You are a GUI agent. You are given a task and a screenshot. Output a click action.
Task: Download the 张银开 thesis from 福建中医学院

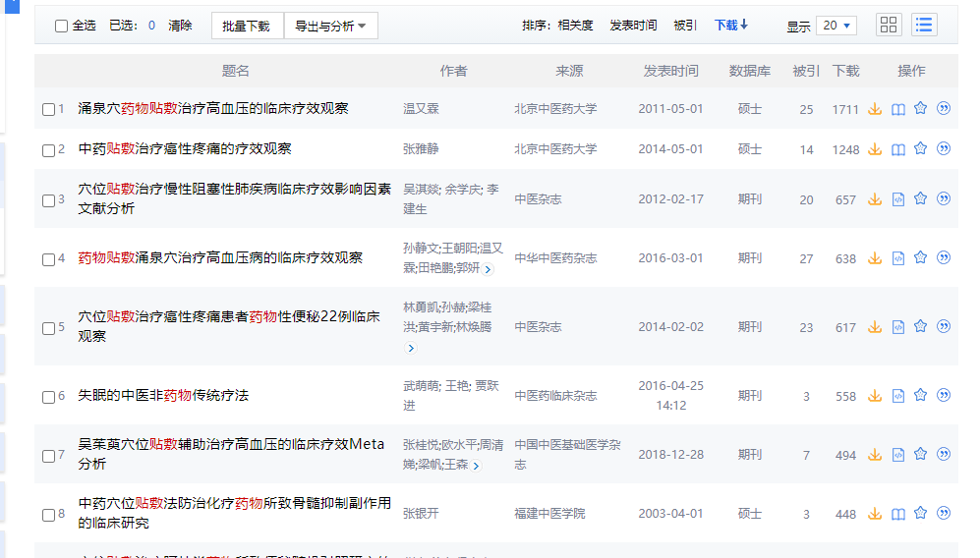click(875, 514)
